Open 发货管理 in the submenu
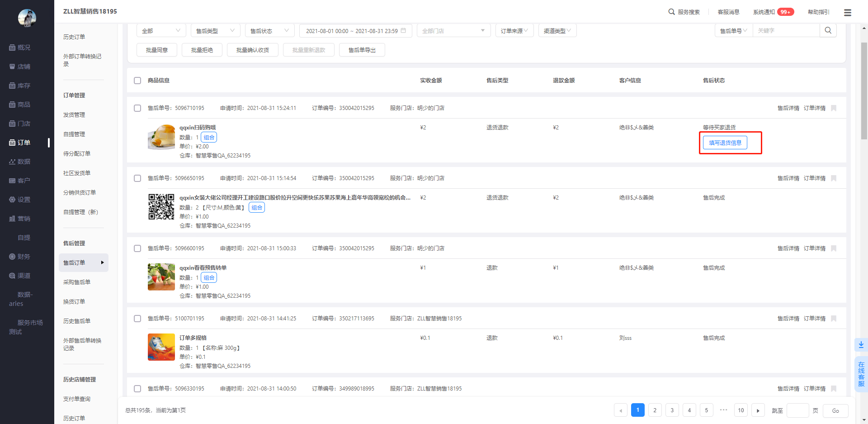Image resolution: width=868 pixels, height=424 pixels. [74, 115]
